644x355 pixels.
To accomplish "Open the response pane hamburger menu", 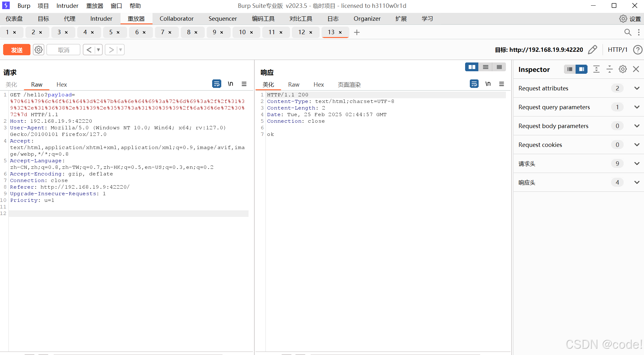I will click(x=502, y=84).
